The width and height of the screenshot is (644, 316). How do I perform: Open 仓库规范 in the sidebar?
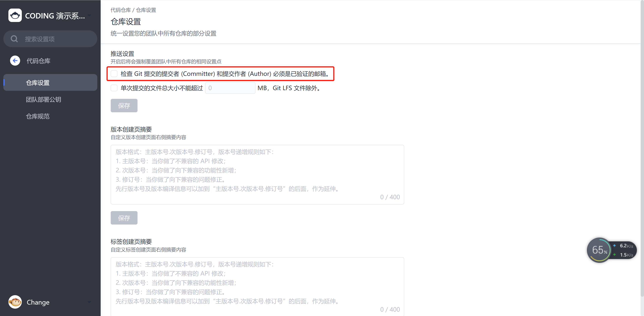38,116
